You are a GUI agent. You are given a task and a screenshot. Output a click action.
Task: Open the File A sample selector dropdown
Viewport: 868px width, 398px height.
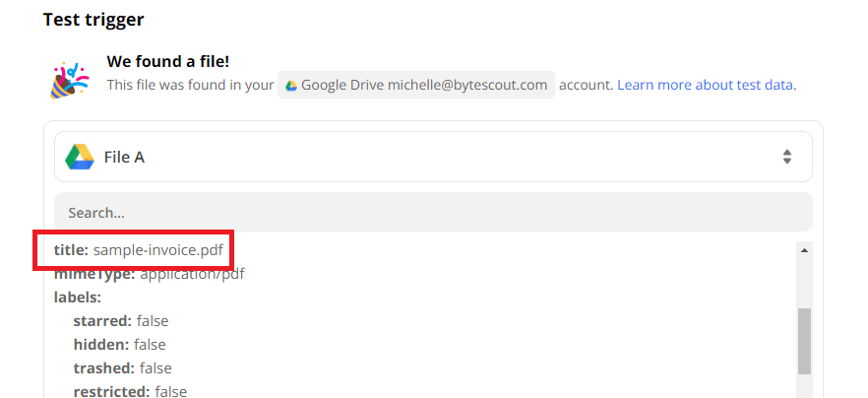(433, 157)
